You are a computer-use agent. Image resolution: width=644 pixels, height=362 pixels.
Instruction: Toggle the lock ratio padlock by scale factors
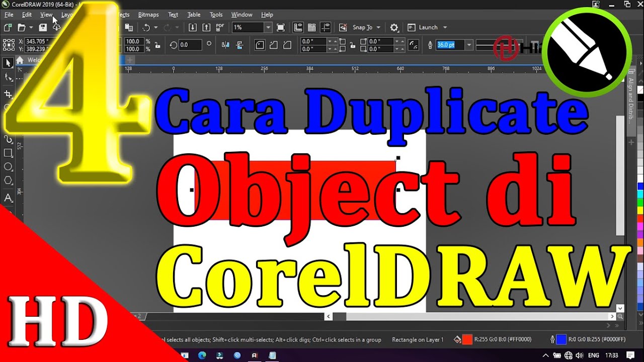[x=158, y=45]
